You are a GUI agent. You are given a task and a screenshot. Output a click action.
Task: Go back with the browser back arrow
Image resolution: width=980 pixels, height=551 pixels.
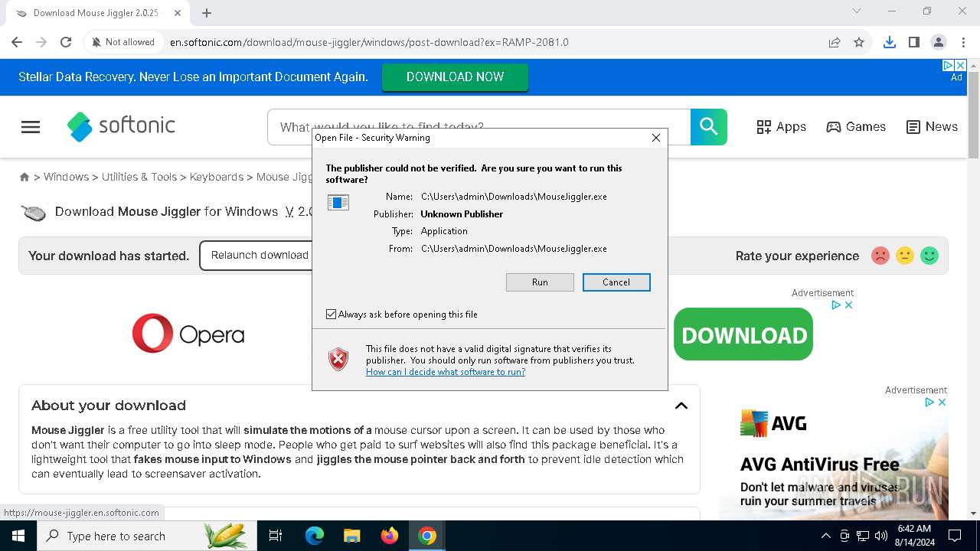pos(17,42)
